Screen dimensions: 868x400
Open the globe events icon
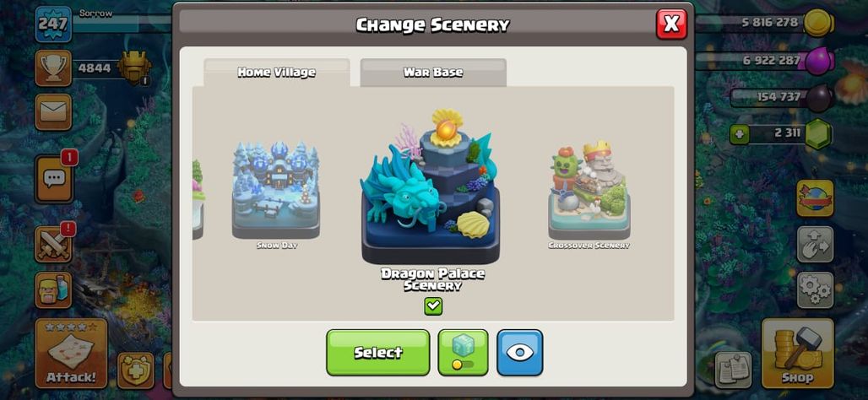(x=815, y=198)
